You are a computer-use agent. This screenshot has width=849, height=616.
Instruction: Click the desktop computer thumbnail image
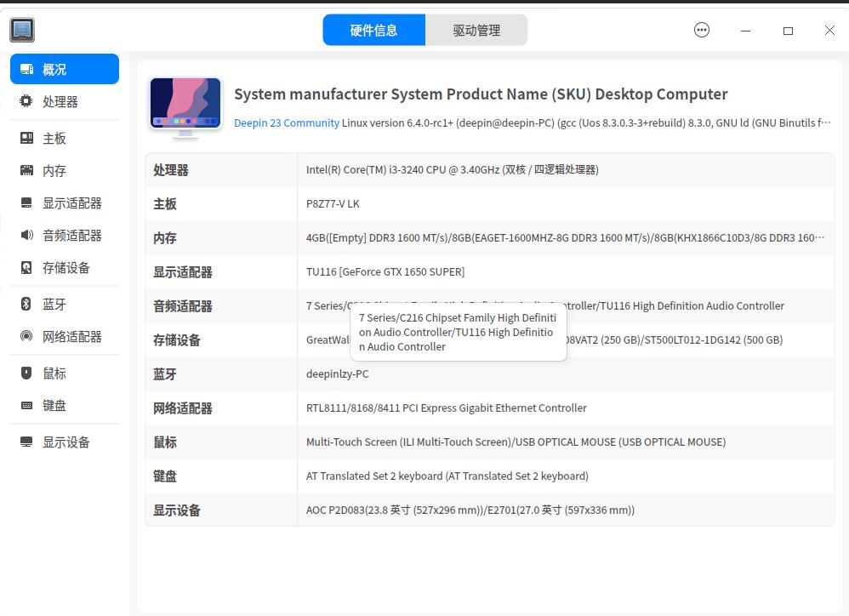point(185,108)
